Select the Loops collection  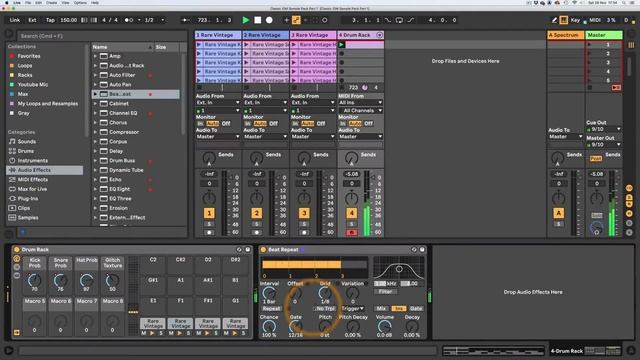click(24, 65)
